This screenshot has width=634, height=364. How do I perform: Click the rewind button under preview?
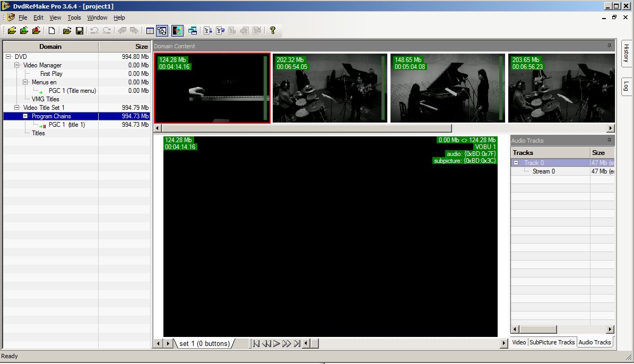point(266,343)
